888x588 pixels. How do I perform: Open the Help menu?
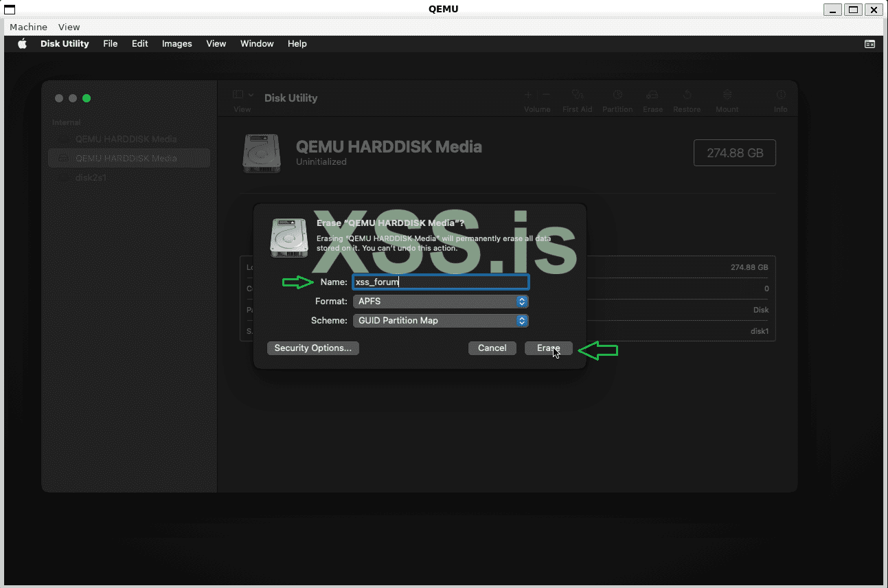coord(297,44)
